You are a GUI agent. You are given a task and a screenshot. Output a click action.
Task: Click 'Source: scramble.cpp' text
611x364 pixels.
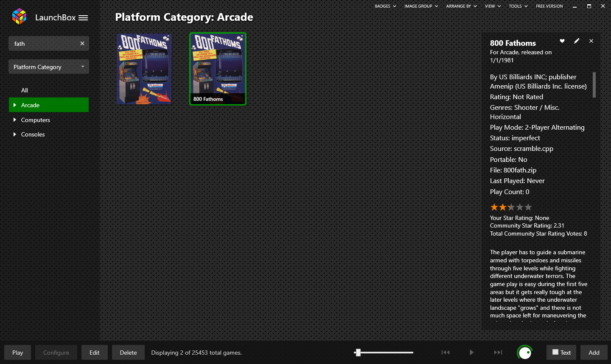tap(521, 148)
